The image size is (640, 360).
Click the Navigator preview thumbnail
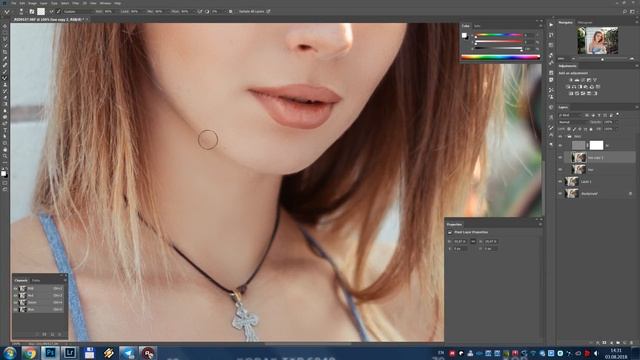[x=598, y=40]
